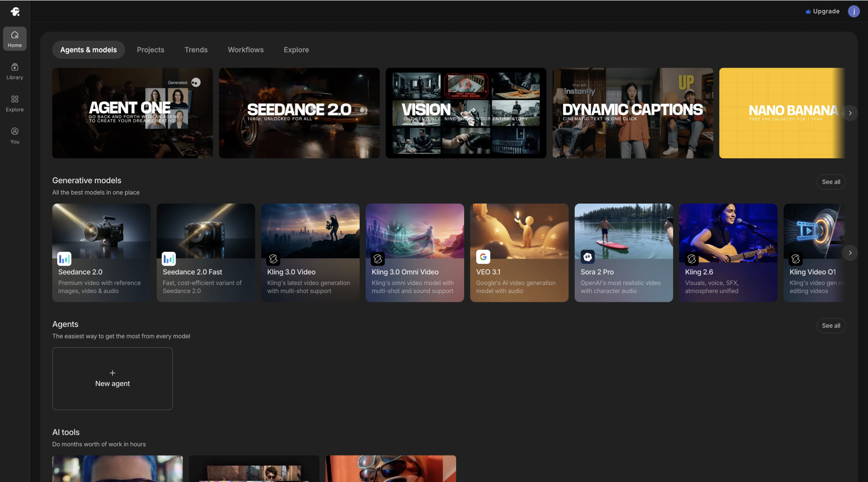Click See all for Agents

coord(831,326)
